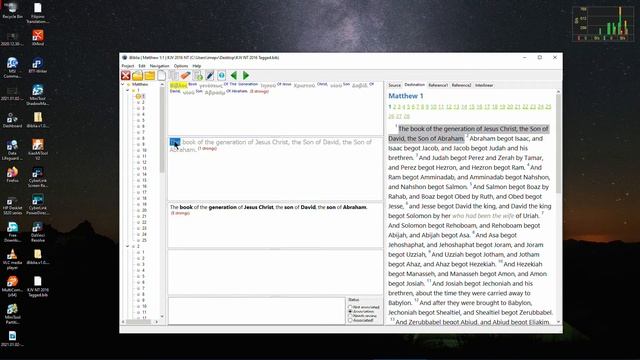
Task: Go to next verse with green right arrow
Action: [246, 76]
